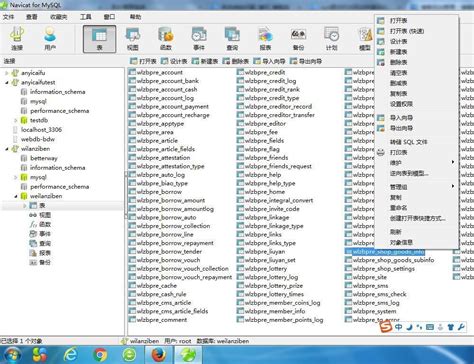The width and height of the screenshot is (474, 364).
Task: Toggle Sogou half/full-width moon icon
Action: coord(409,327)
